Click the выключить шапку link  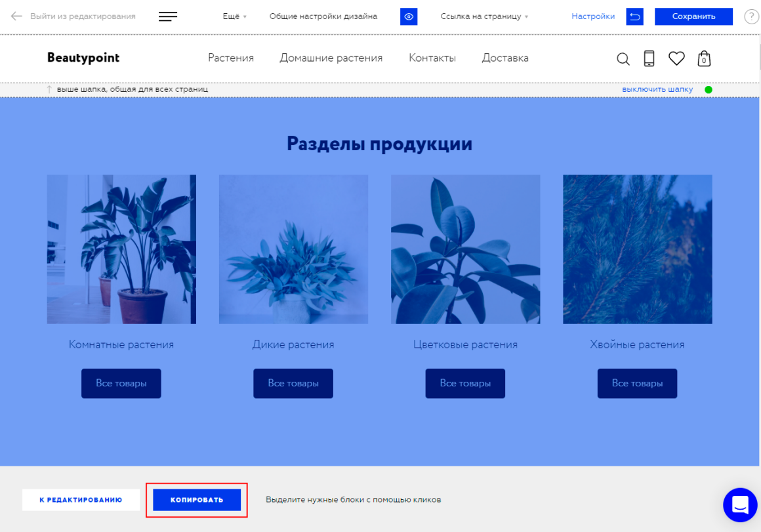click(657, 89)
